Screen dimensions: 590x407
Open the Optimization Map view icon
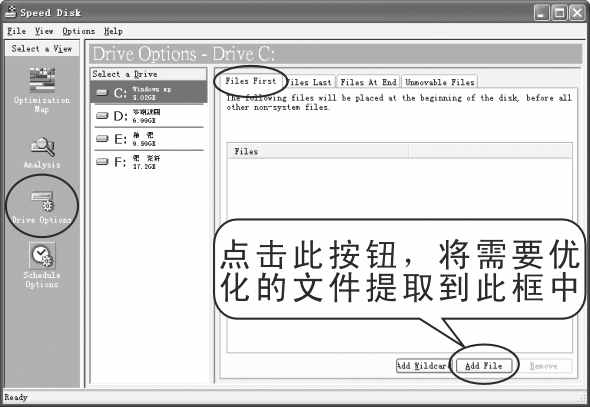(x=42, y=80)
